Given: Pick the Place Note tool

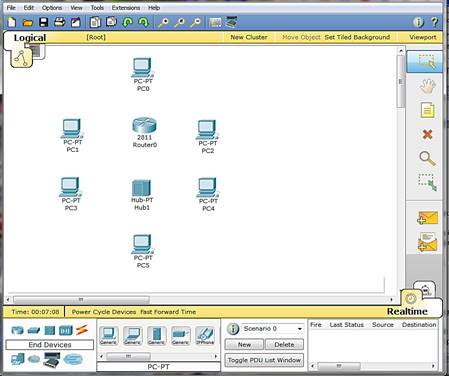Looking at the screenshot, I should click(x=427, y=110).
